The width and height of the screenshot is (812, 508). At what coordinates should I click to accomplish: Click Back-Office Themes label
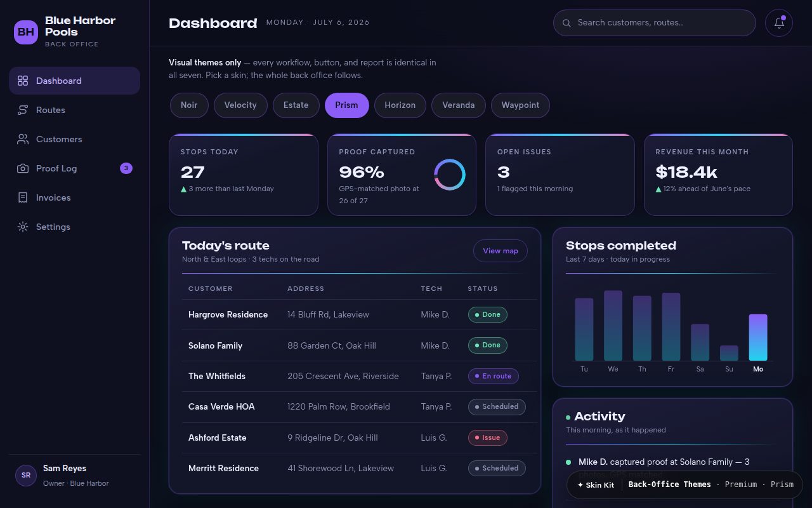(x=670, y=485)
